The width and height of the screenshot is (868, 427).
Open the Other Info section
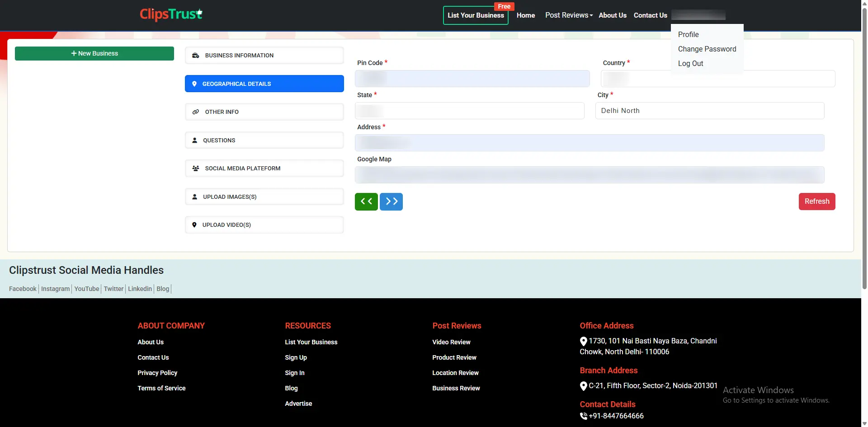(x=264, y=112)
